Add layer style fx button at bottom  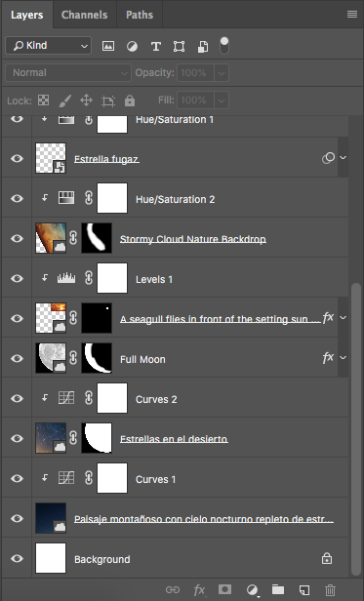click(199, 589)
